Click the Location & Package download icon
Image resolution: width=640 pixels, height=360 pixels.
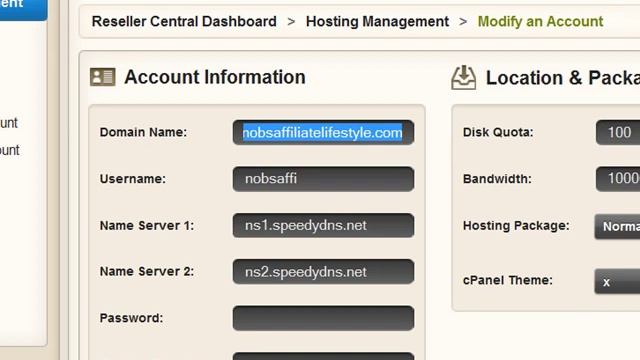pos(463,77)
